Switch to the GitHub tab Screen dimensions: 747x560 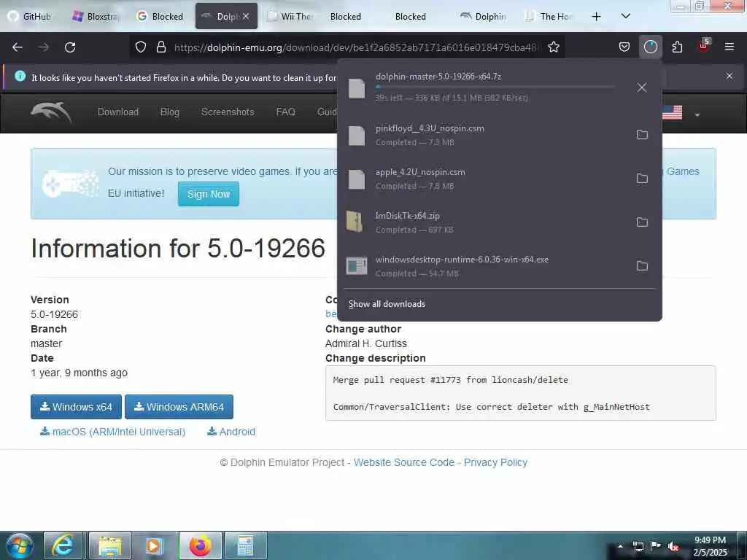click(31, 17)
